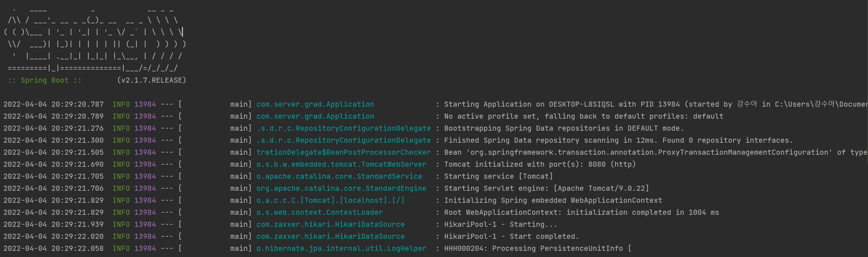Click the (v2.1.7.RELEASE) version text
The height and width of the screenshot is (257, 868).
click(152, 80)
